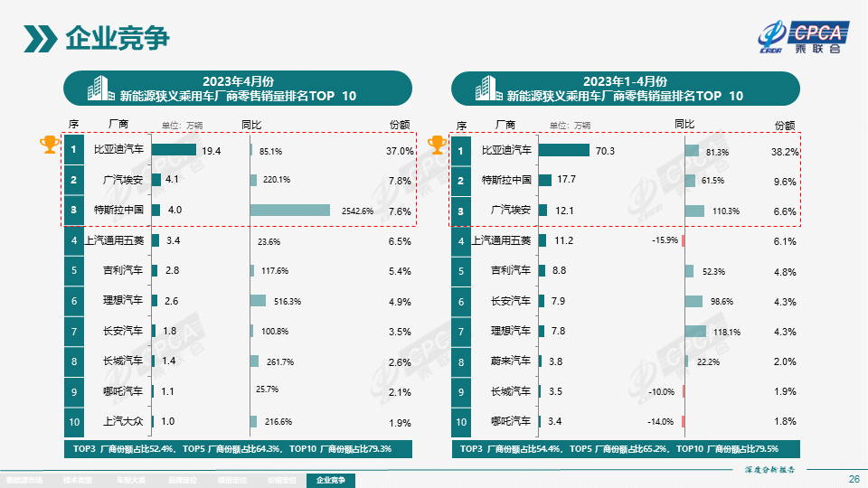Screen dimensions: 868x488
Task: Open the 新能源市场 tab in bottom navigation
Action: point(24,480)
